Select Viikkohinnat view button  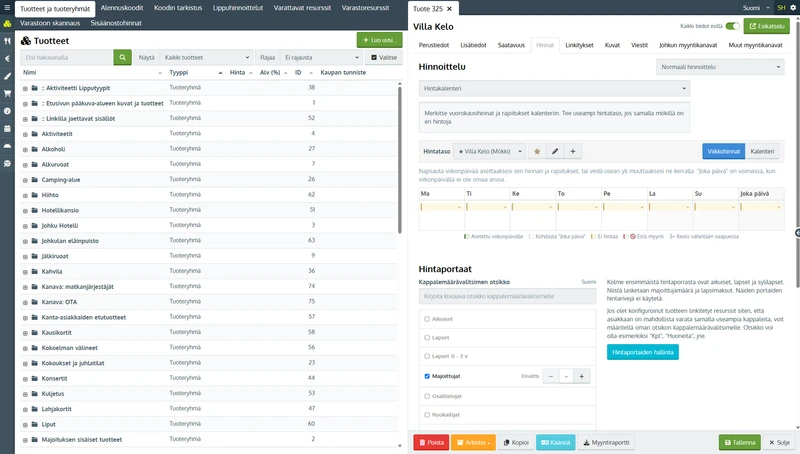pos(723,152)
